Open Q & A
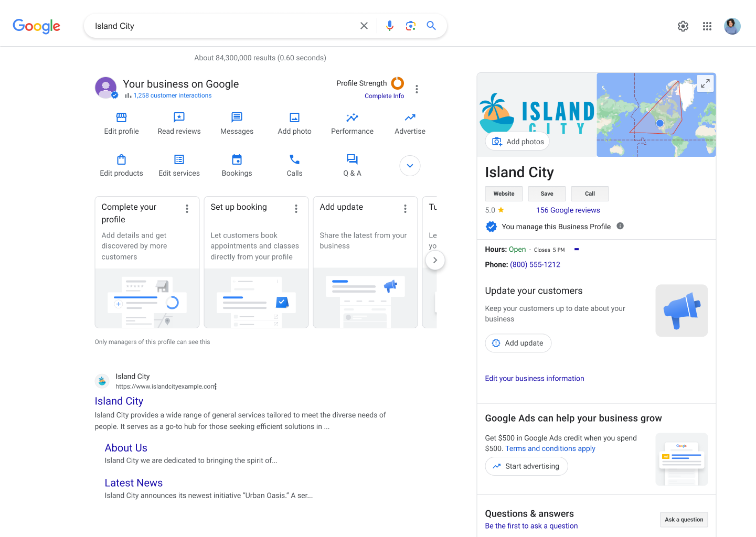 352,166
